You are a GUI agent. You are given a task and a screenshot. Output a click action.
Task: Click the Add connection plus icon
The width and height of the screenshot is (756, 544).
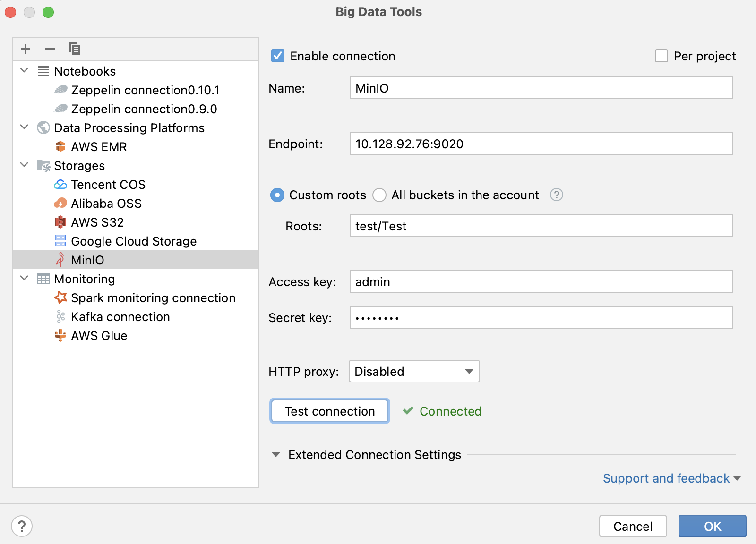click(26, 49)
